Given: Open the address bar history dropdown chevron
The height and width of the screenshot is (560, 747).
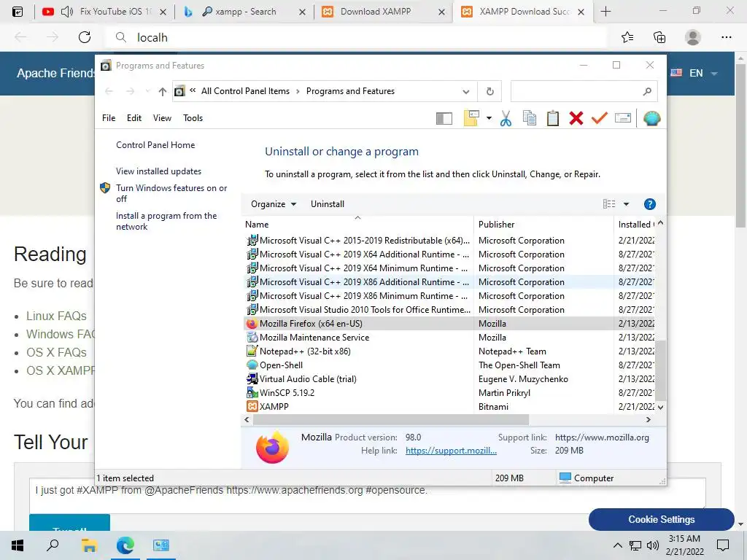Looking at the screenshot, I should (x=466, y=91).
